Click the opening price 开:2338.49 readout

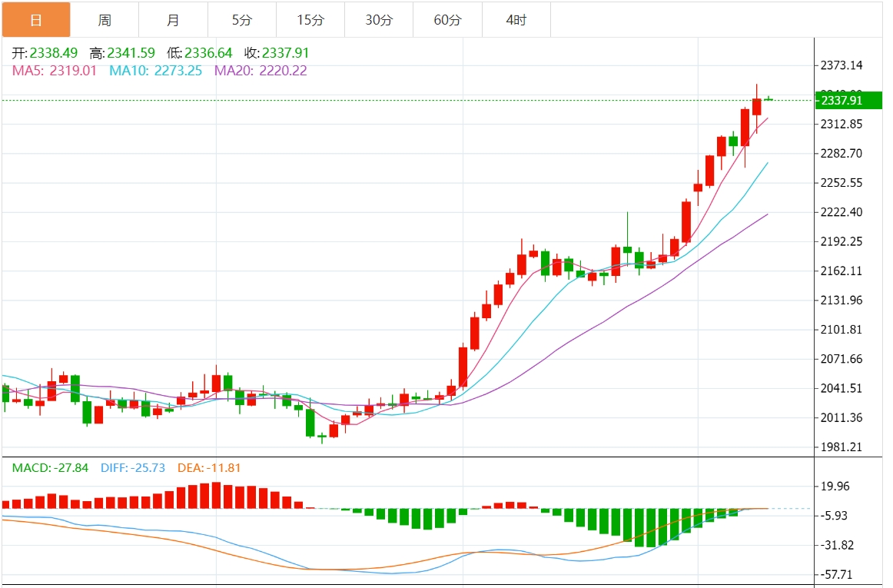click(45, 53)
